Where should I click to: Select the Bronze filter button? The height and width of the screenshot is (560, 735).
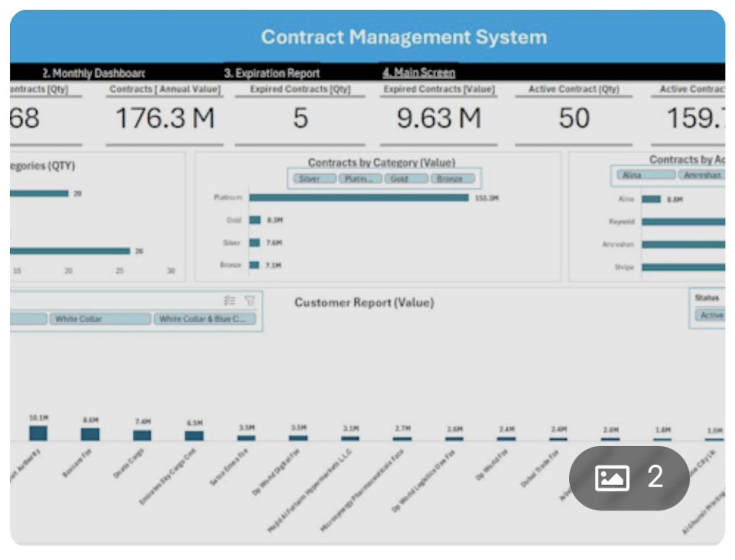pos(453,178)
